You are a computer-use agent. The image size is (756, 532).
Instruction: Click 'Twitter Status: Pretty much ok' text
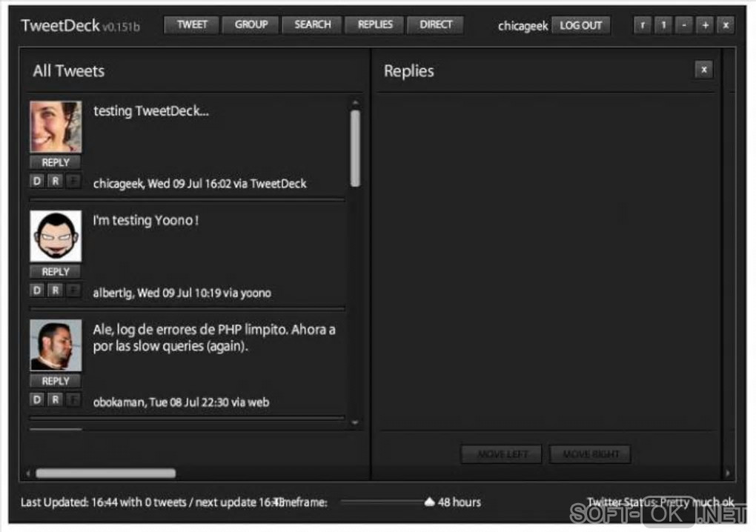click(660, 502)
